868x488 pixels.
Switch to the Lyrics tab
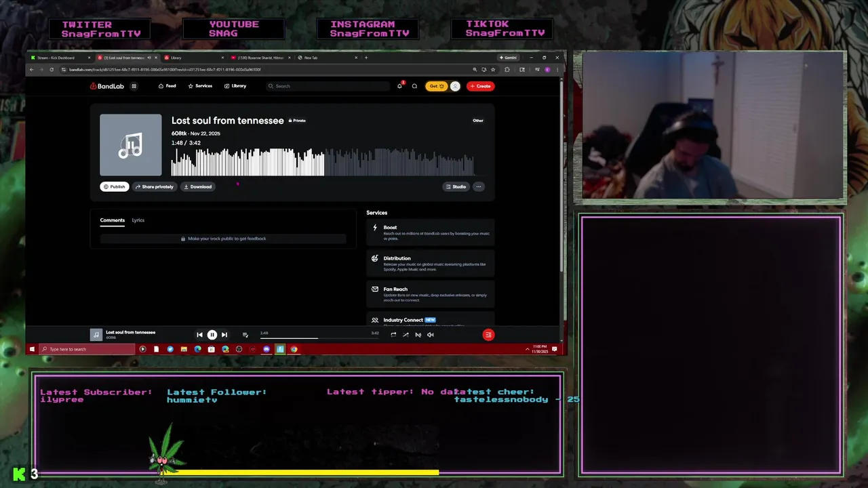point(138,220)
